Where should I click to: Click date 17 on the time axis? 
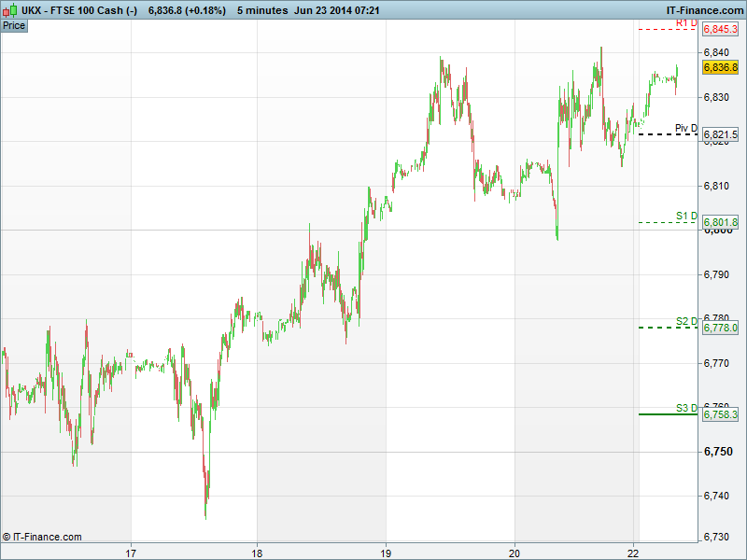click(x=132, y=550)
